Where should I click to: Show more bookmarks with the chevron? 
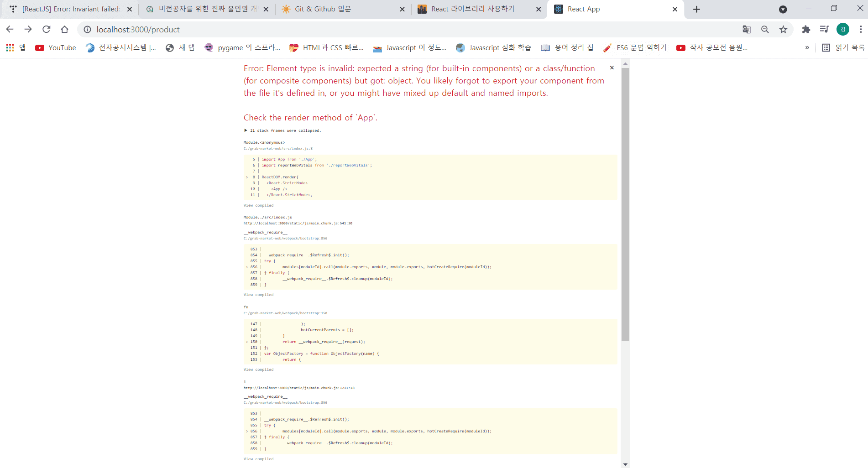tap(807, 47)
